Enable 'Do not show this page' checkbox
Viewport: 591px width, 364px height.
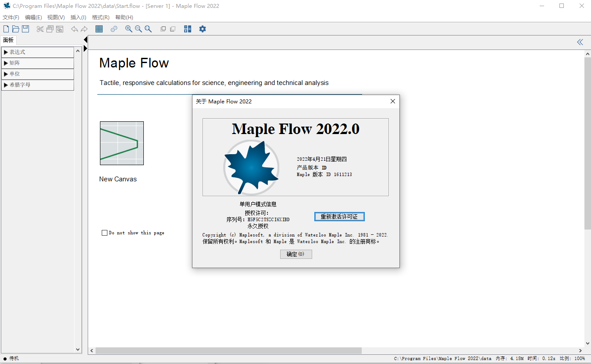click(104, 233)
